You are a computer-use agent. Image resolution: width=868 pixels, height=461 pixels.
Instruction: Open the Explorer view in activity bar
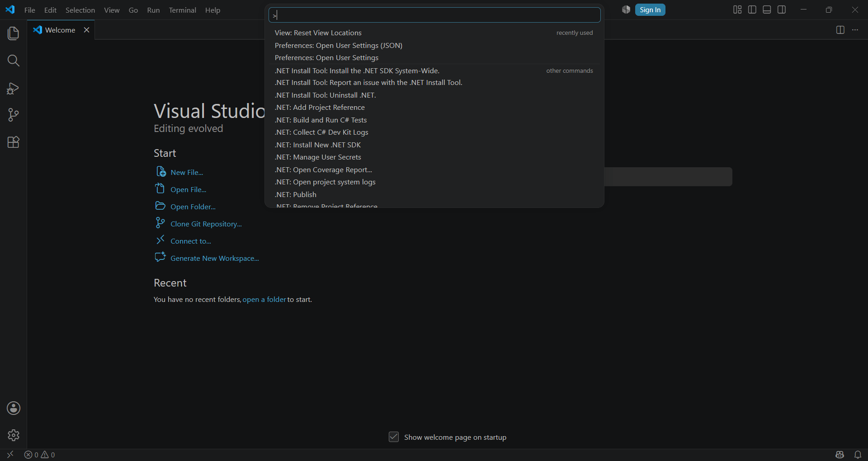[14, 33]
